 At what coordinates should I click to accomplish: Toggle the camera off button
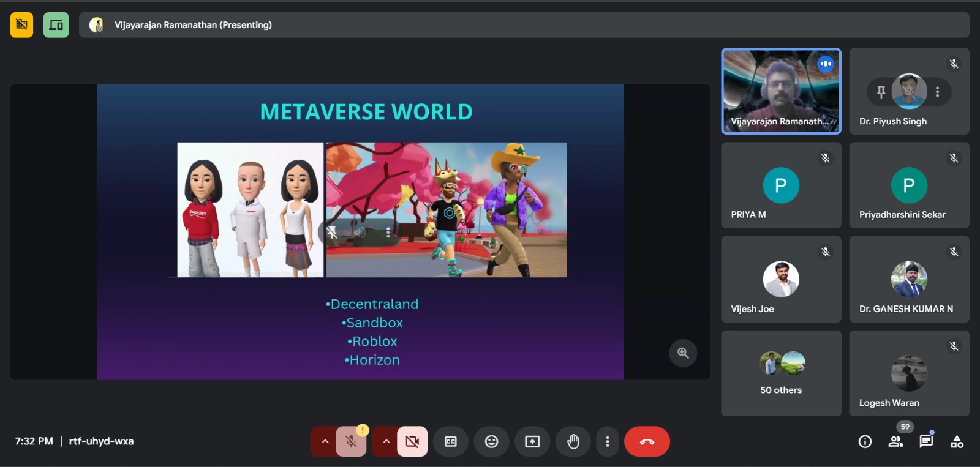coord(412,441)
